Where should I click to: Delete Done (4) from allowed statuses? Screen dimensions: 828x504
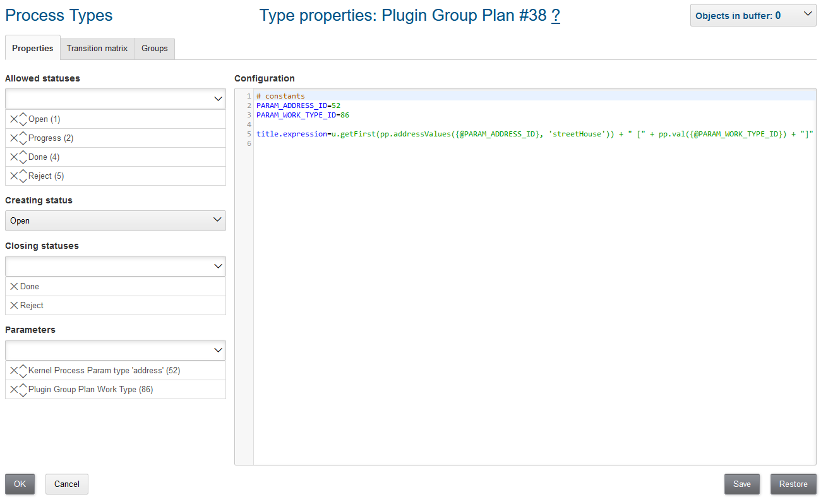pos(14,157)
